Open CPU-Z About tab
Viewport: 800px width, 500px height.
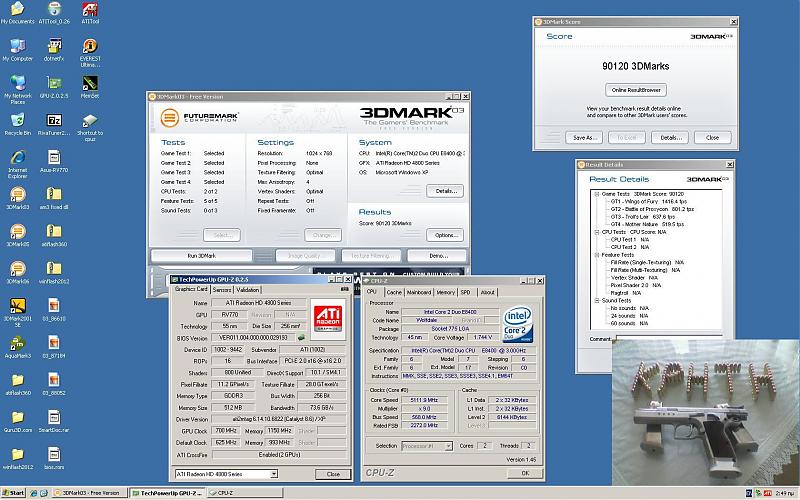click(x=488, y=292)
